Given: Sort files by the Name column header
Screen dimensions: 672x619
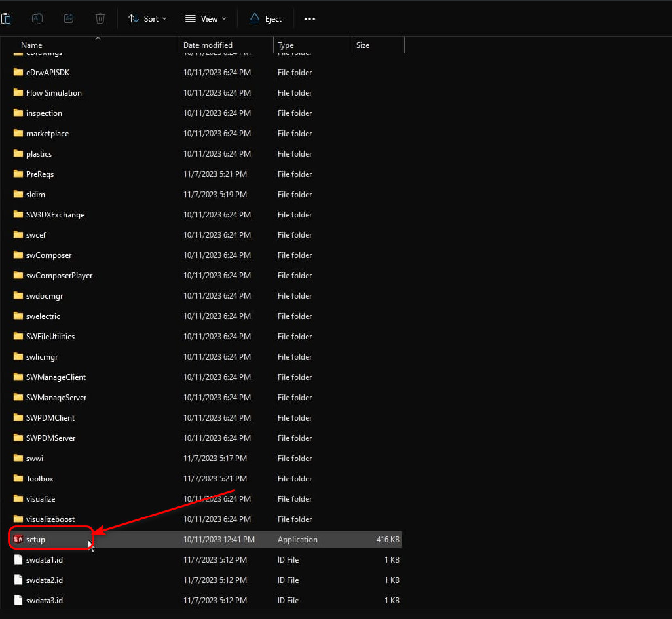Looking at the screenshot, I should pyautogui.click(x=31, y=45).
